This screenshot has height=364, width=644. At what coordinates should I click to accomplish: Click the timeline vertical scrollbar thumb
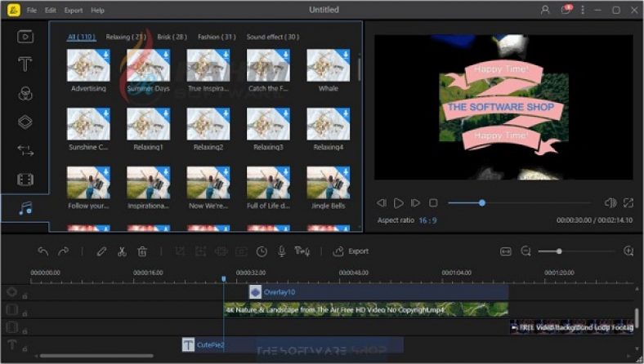coord(637,318)
